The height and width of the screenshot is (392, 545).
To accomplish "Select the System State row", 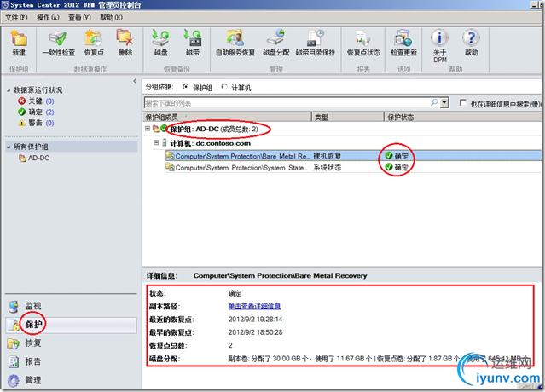I will (353, 167).
